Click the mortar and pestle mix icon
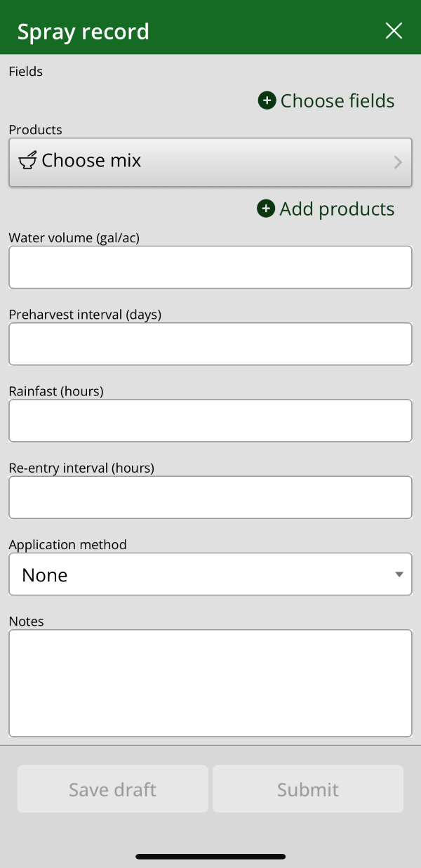Screen dimensions: 421x868 pos(27,161)
